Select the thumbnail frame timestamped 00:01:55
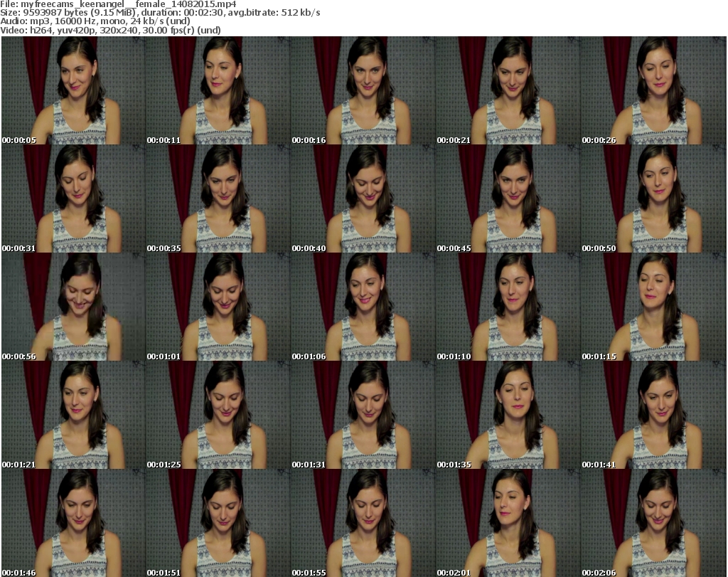 pyautogui.click(x=363, y=523)
